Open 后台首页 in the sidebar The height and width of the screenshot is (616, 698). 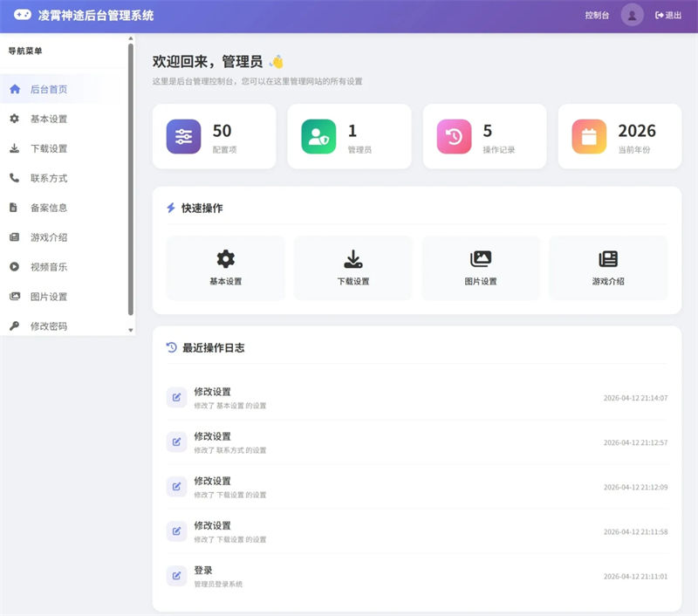tap(48, 89)
